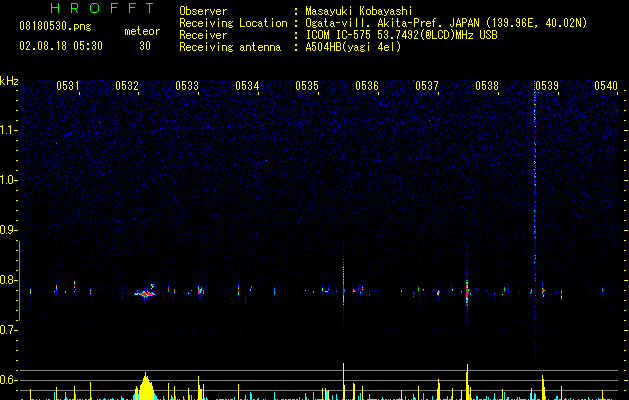Click the Receiver label
The height and width of the screenshot is (400, 629).
(203, 35)
